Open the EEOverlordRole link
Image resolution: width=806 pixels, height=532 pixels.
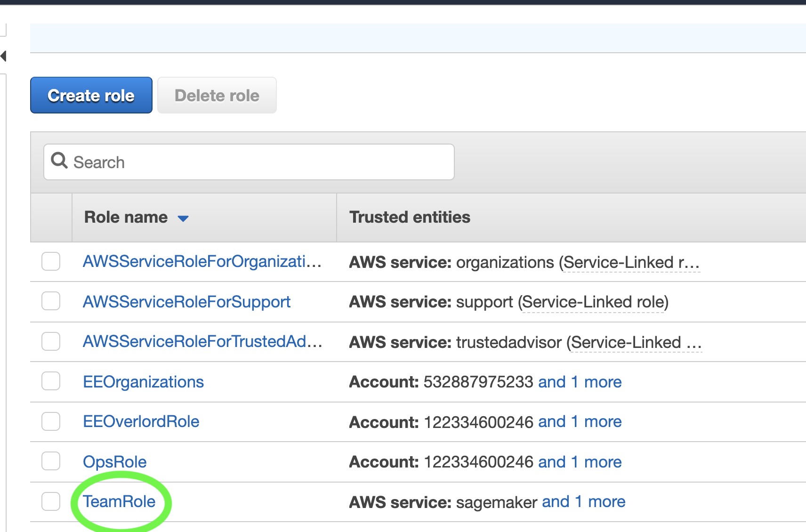(141, 421)
